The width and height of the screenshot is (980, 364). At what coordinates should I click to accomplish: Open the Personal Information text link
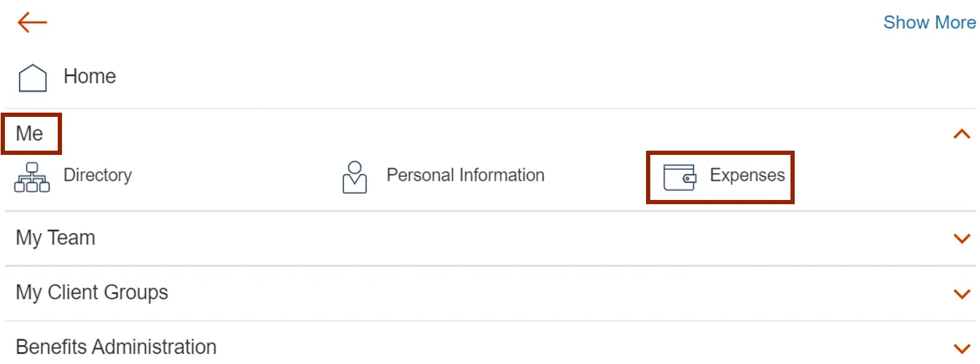[x=465, y=175]
